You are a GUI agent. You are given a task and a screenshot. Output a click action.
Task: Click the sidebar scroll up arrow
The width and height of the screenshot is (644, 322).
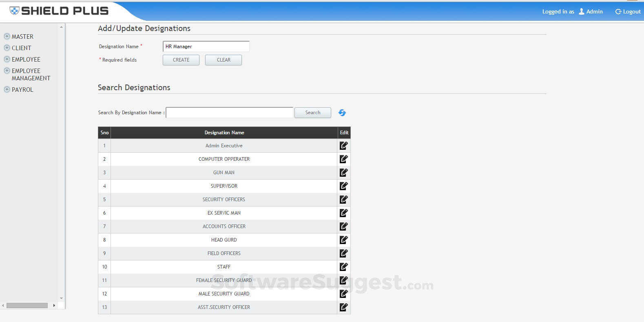pyautogui.click(x=61, y=27)
